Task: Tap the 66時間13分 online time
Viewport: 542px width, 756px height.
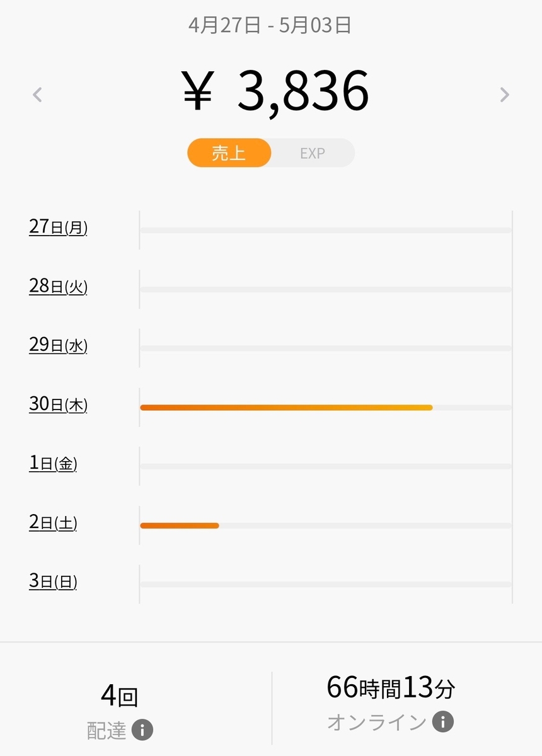Action: pos(391,688)
